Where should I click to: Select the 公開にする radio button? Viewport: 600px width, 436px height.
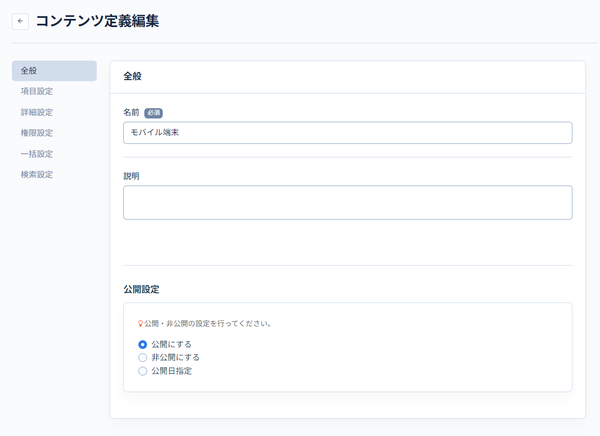click(x=142, y=345)
